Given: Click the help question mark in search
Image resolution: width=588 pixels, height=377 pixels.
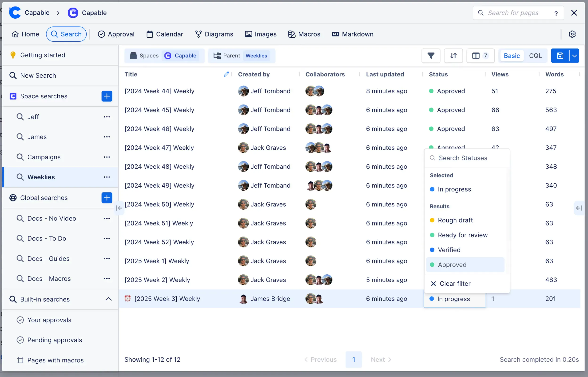Looking at the screenshot, I should click(x=556, y=13).
